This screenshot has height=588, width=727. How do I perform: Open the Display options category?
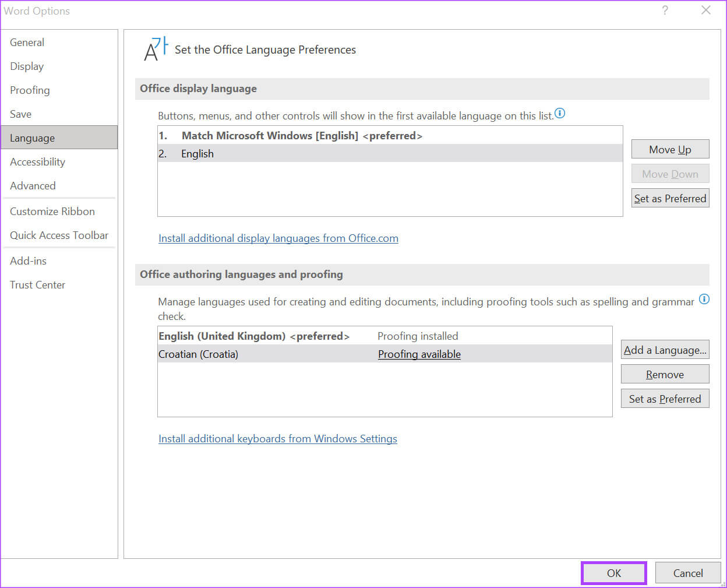[59, 66]
